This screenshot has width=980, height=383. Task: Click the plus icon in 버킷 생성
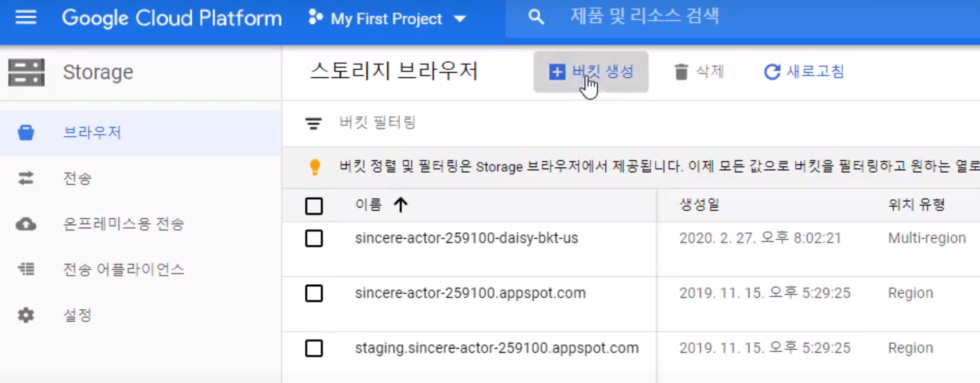click(x=557, y=72)
